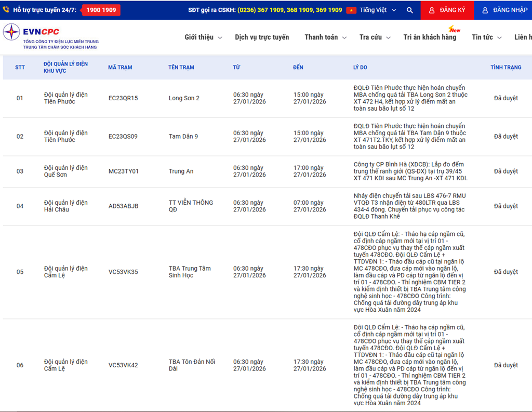Click the phone icon beside support hotline
This screenshot has height=412, width=532.
tap(6, 10)
